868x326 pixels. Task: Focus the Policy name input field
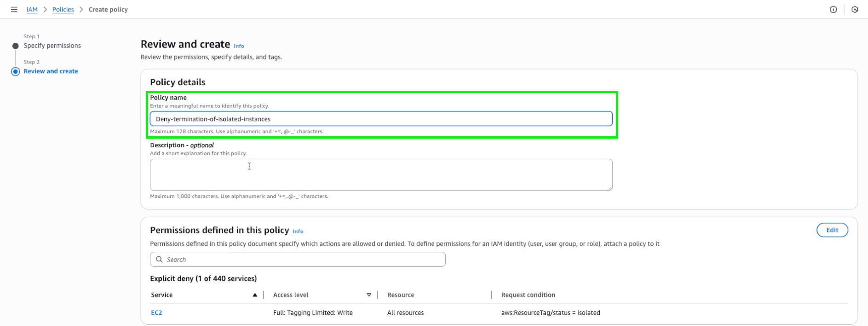click(x=381, y=119)
